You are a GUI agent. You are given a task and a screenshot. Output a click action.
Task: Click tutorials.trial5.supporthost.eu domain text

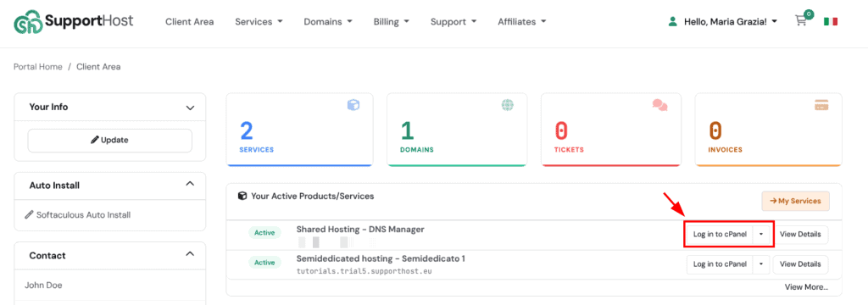pos(364,271)
